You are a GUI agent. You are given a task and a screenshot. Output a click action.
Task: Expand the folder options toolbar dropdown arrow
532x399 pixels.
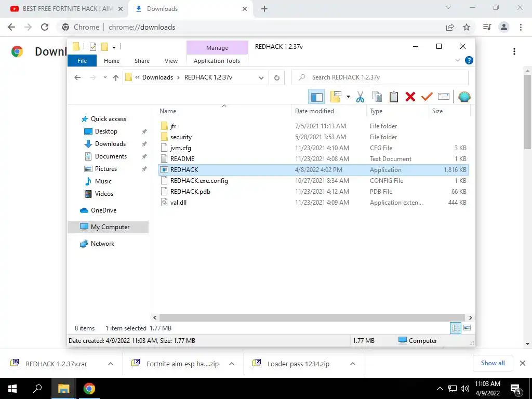tap(348, 97)
